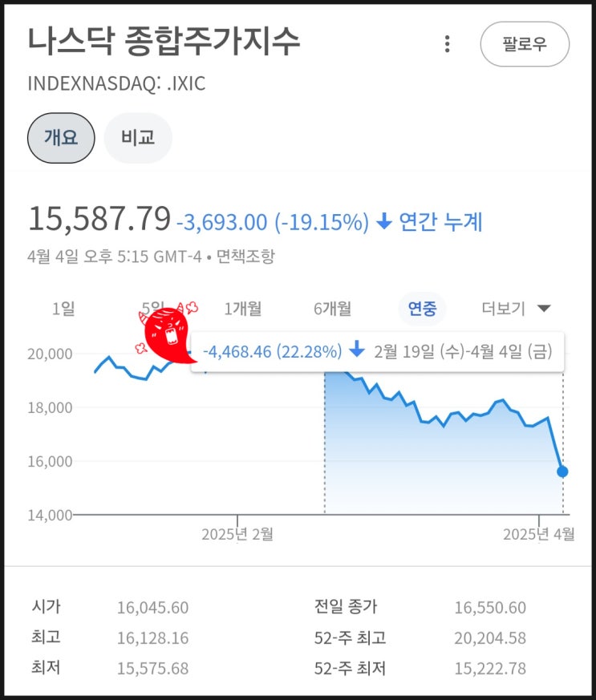Click the 2025년 2월 axis marker
This screenshot has width=596, height=700.
pyautogui.click(x=237, y=534)
